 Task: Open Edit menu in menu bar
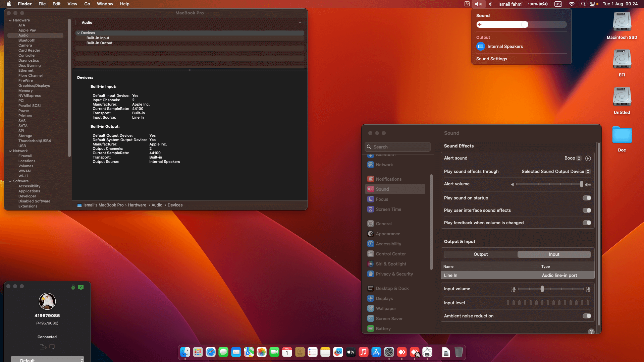[57, 4]
